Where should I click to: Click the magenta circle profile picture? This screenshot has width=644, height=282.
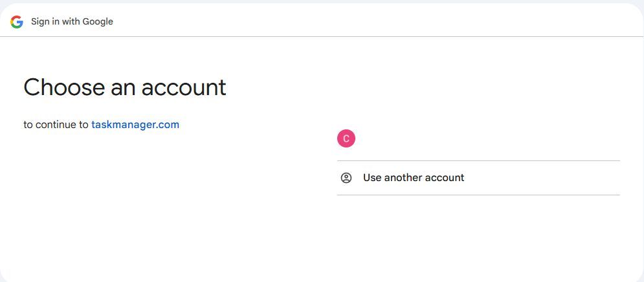tap(346, 139)
